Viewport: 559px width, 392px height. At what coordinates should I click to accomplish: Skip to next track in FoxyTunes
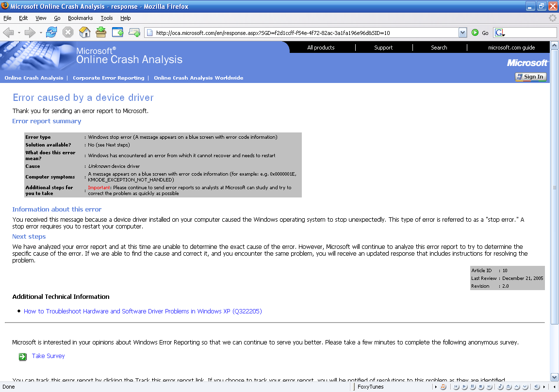click(489, 387)
